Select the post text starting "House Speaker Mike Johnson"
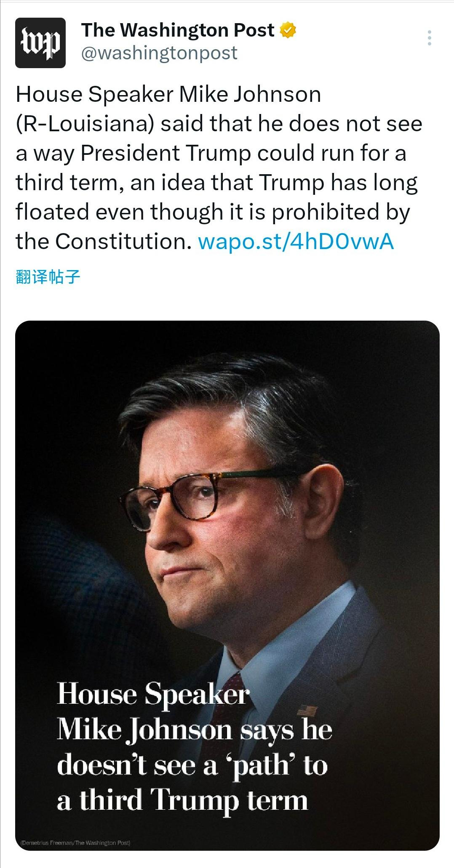The image size is (454, 868). (x=219, y=167)
